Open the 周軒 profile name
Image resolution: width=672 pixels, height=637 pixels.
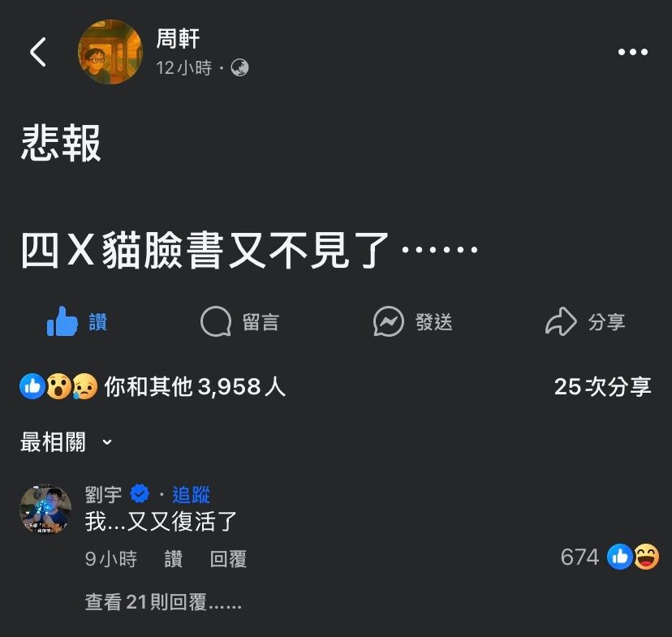click(x=178, y=39)
